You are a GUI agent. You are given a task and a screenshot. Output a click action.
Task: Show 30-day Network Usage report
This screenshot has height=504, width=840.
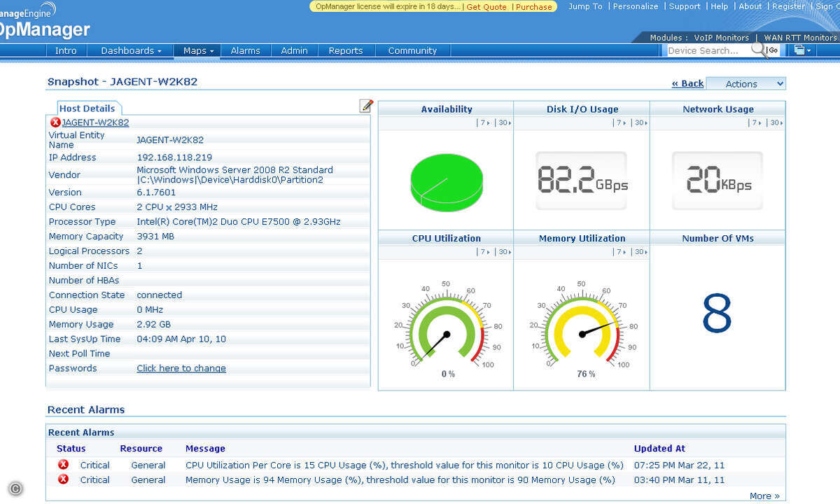coord(776,122)
